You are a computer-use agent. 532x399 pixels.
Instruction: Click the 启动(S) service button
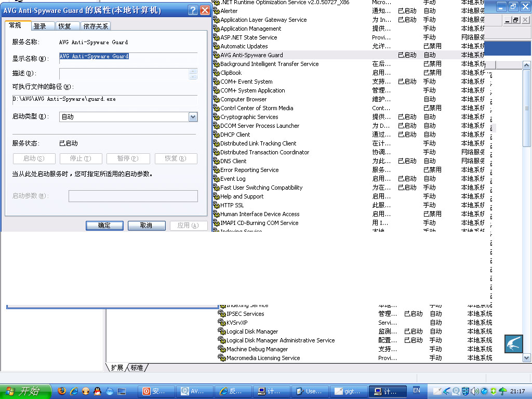[34, 158]
